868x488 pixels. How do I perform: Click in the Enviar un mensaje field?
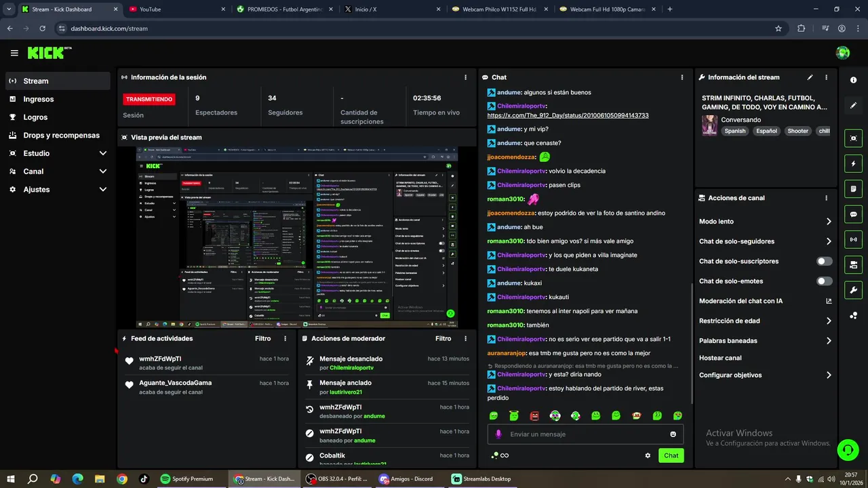coord(585,434)
